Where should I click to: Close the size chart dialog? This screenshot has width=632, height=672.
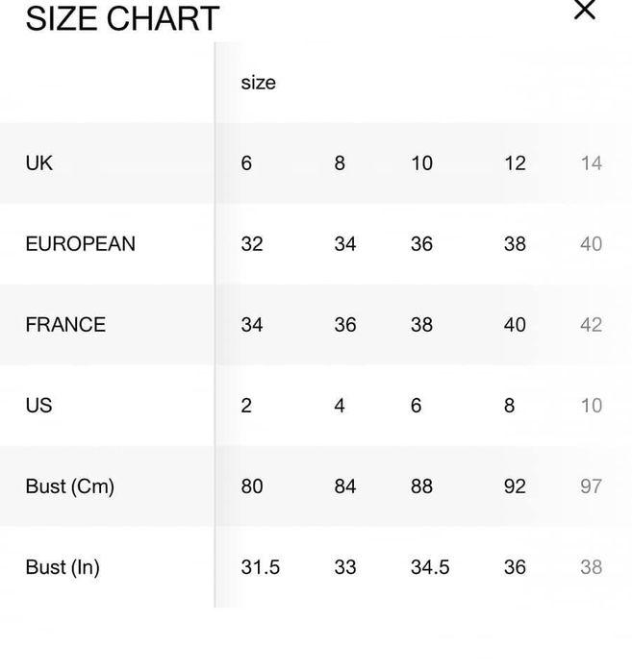coord(585,11)
